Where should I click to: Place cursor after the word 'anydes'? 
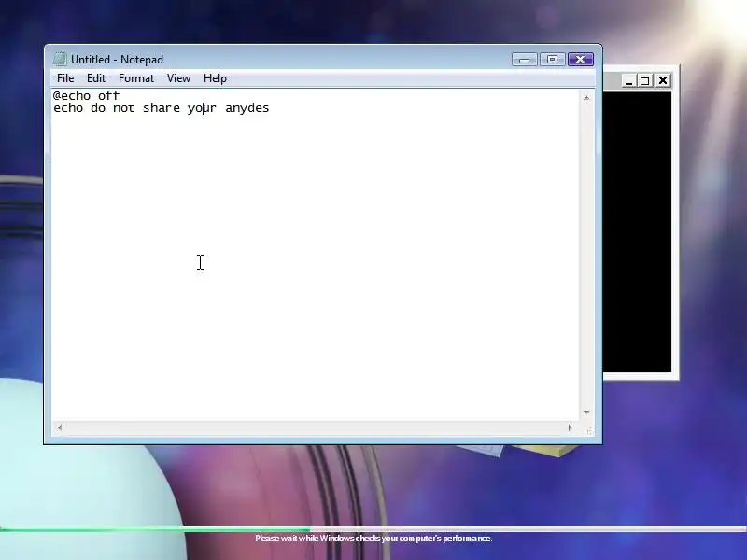pos(270,108)
